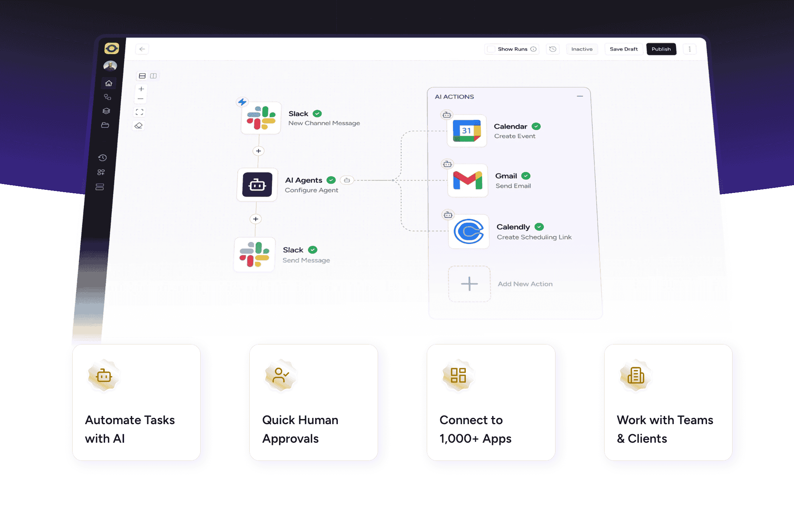The width and height of the screenshot is (794, 532).
Task: Open apps grid icon in sidebar
Action: tap(102, 172)
